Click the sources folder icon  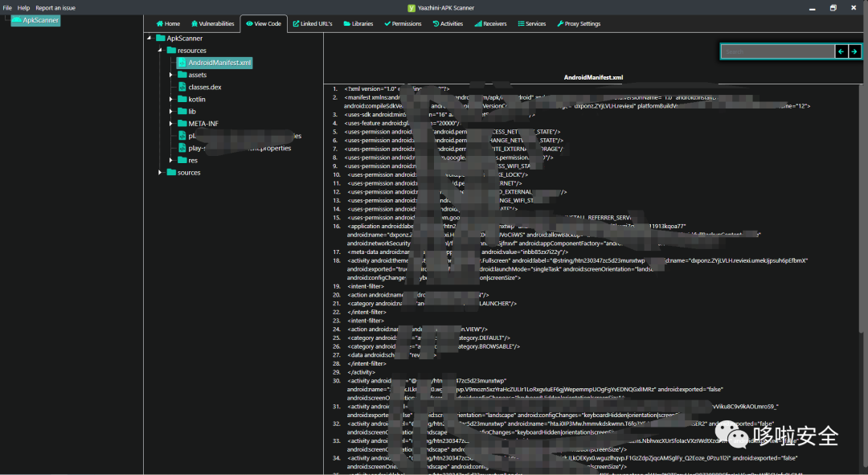(172, 172)
